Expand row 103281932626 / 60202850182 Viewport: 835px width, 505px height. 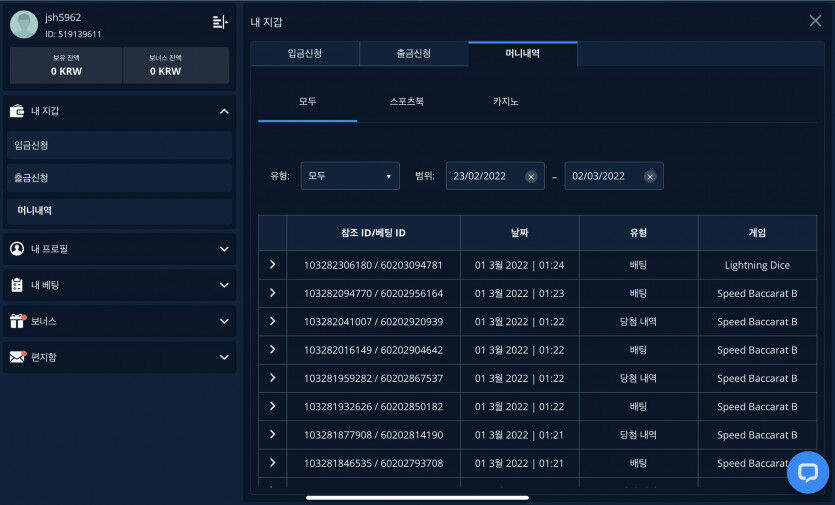click(273, 406)
